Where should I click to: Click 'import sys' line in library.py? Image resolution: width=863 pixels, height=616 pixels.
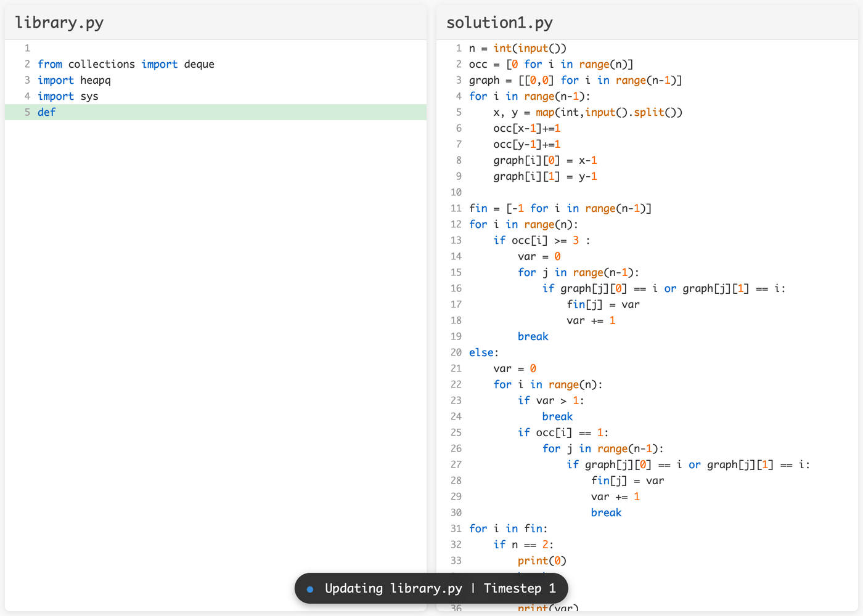pos(68,96)
